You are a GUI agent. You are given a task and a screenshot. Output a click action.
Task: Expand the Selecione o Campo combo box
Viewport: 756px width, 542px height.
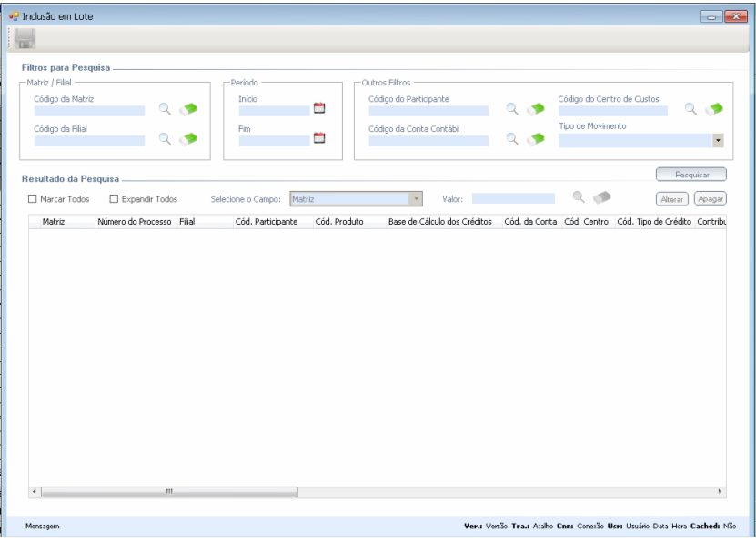click(x=417, y=198)
